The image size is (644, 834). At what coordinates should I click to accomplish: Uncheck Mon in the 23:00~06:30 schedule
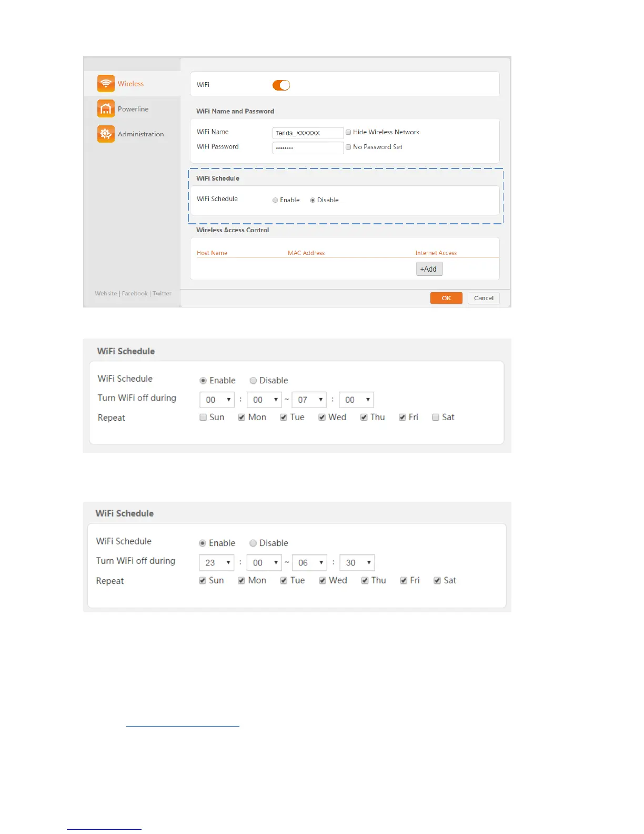[241, 581]
